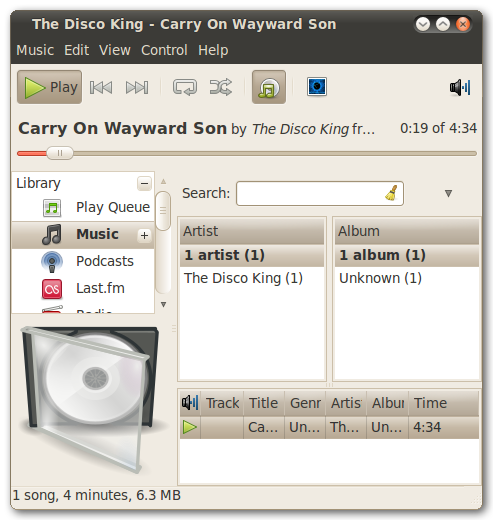Select the track title cell 'Ca...'
This screenshot has height=520, width=493.
point(263,427)
